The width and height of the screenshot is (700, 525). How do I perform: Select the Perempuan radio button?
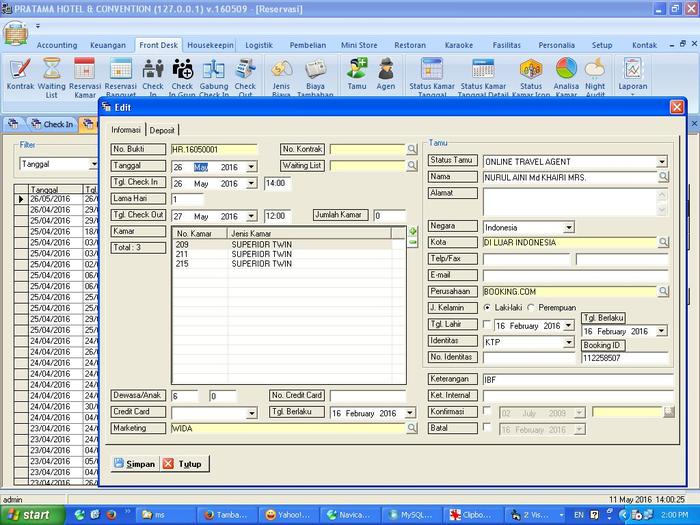[x=530, y=308]
